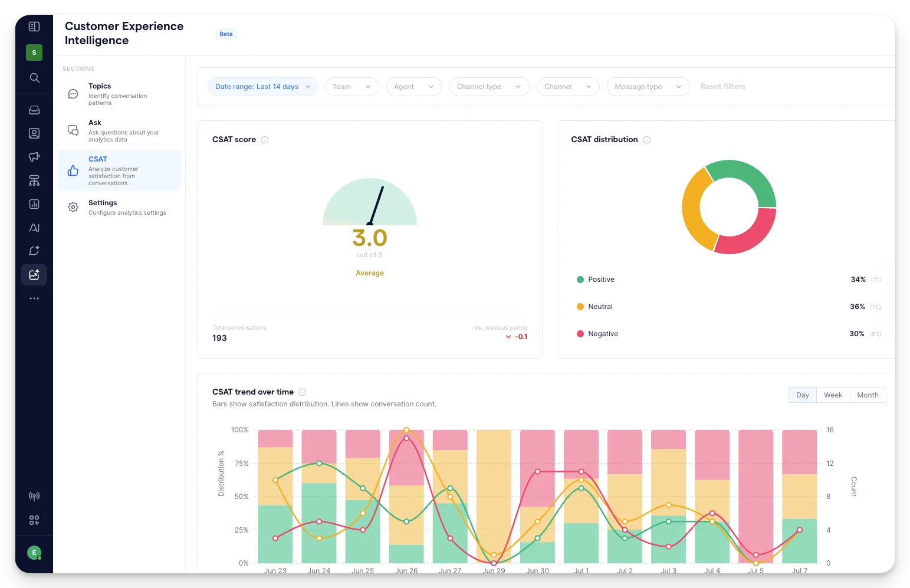Click the Reset filters link
This screenshot has height=588, width=910.
722,87
